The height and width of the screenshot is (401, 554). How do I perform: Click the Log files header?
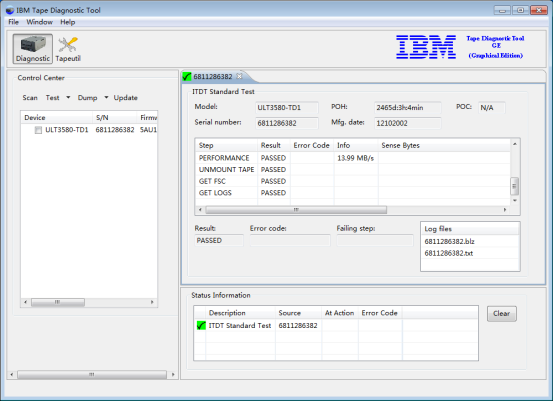tap(470, 229)
